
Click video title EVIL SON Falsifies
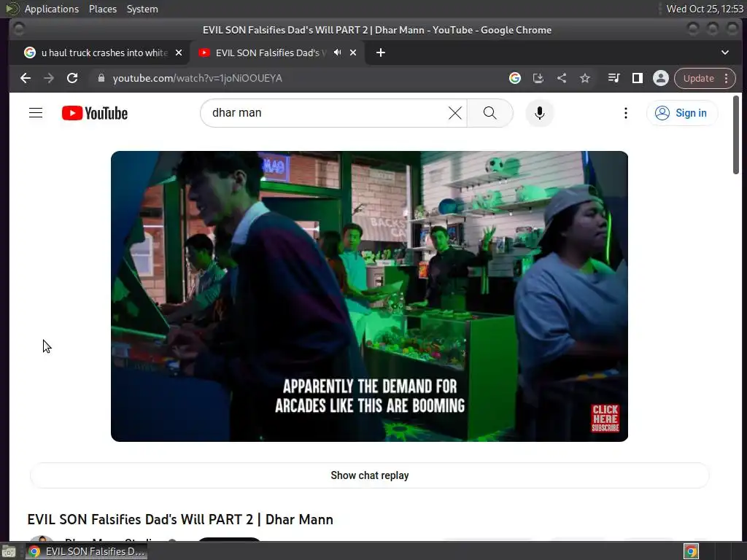[x=180, y=519]
